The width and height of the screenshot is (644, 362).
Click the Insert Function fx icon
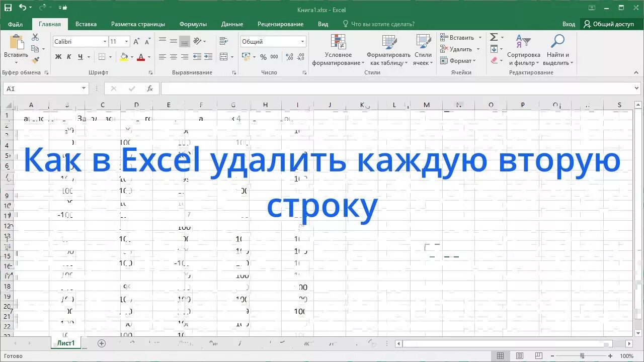click(149, 88)
